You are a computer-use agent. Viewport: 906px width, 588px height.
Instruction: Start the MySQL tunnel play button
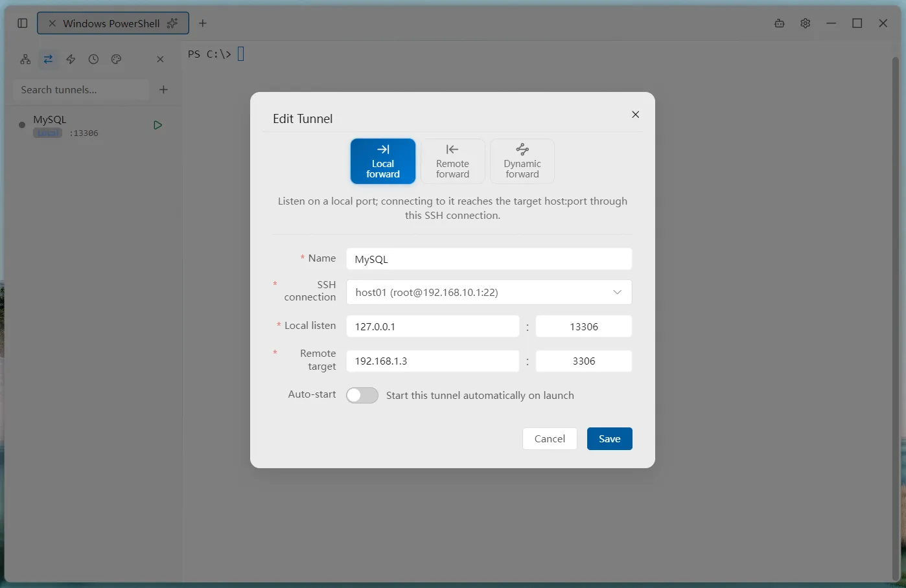coord(157,125)
